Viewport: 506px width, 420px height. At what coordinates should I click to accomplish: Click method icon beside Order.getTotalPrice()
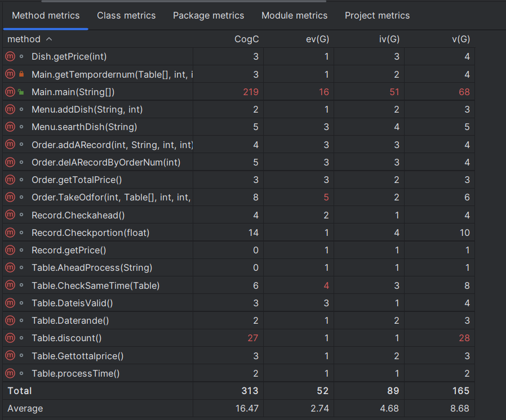[x=10, y=180]
